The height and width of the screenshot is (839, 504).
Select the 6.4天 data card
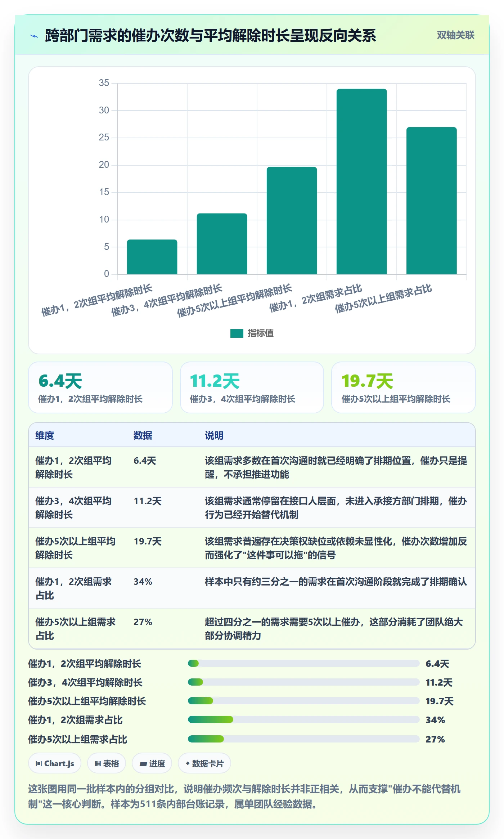100,387
